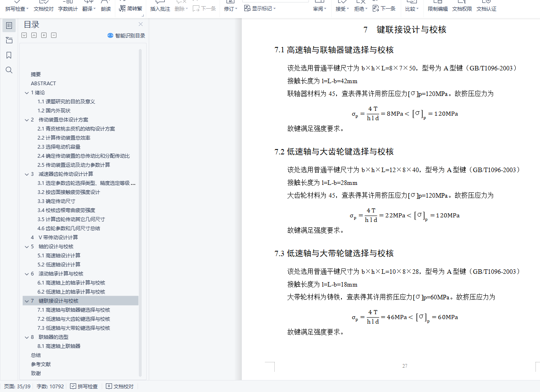Jump to 参考文献 in the outline
The image size is (540, 392).
click(41, 364)
